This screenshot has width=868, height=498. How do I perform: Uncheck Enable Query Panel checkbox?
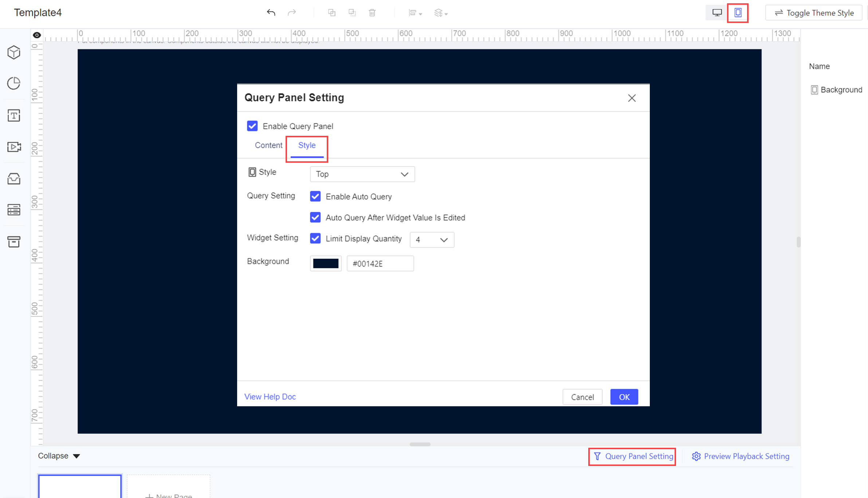pyautogui.click(x=252, y=126)
